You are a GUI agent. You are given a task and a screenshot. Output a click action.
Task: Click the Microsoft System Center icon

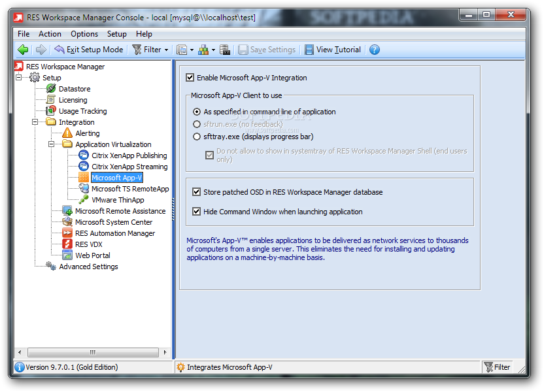[x=67, y=221]
